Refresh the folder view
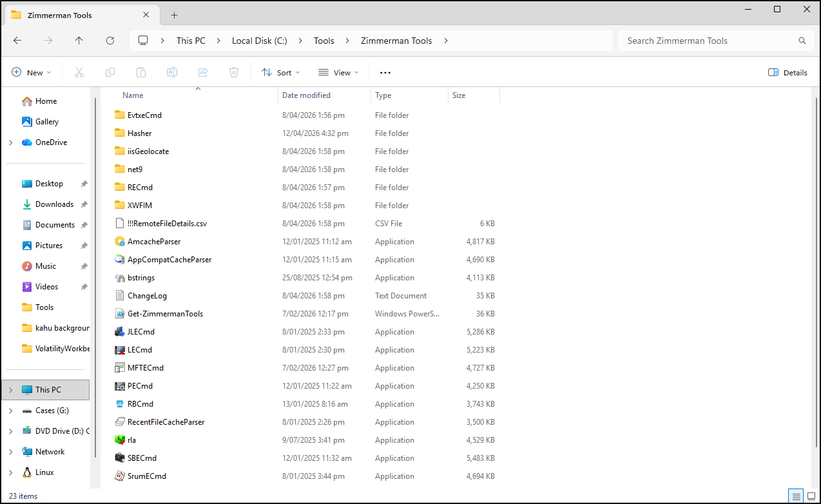821x504 pixels. click(110, 40)
